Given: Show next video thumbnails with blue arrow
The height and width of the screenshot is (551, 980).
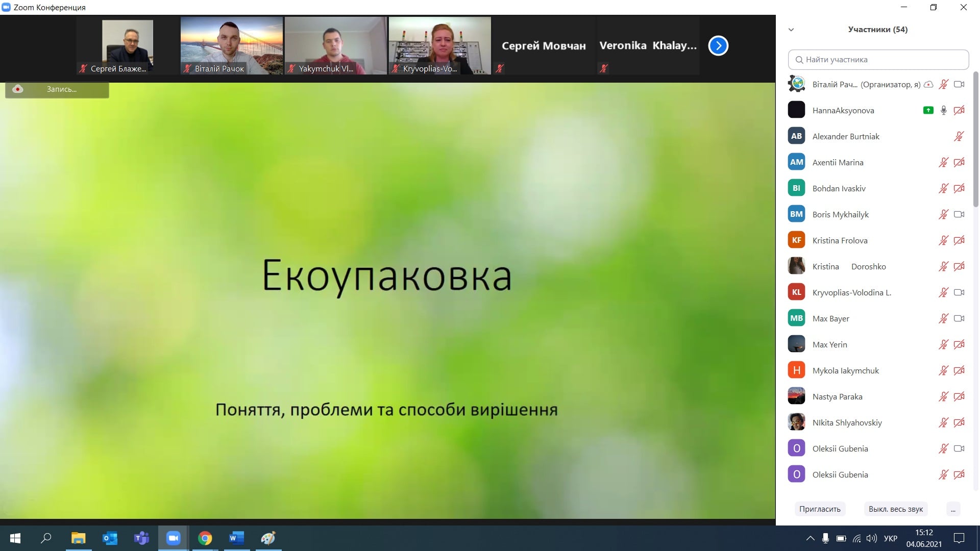Looking at the screenshot, I should [x=718, y=46].
